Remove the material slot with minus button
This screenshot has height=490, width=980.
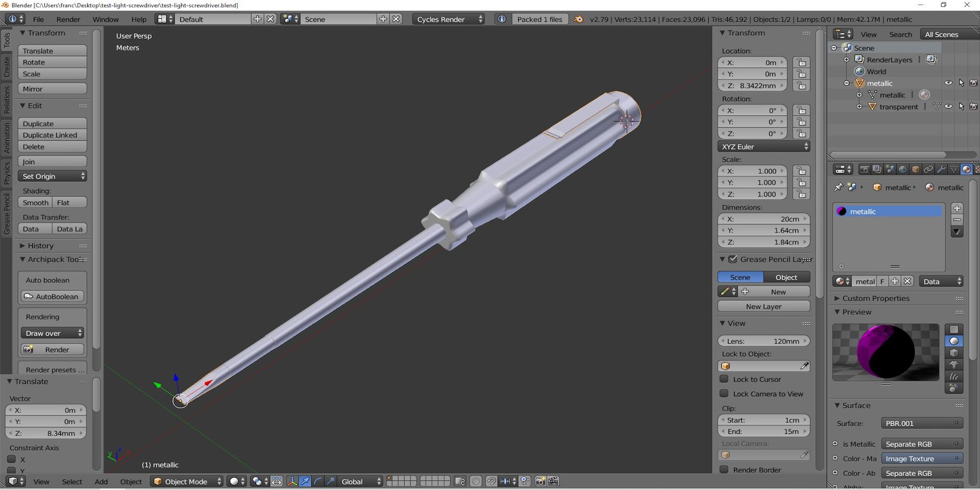pos(957,220)
